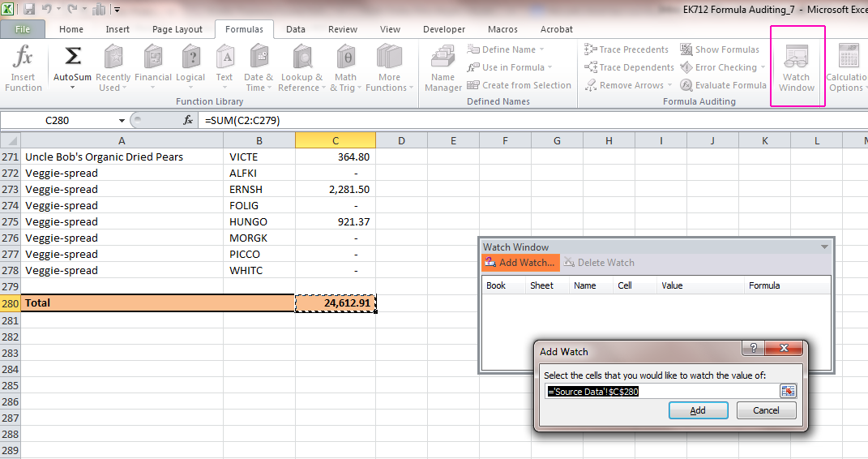The width and height of the screenshot is (868, 459).
Task: Open Date & Time functions
Action: tap(259, 68)
